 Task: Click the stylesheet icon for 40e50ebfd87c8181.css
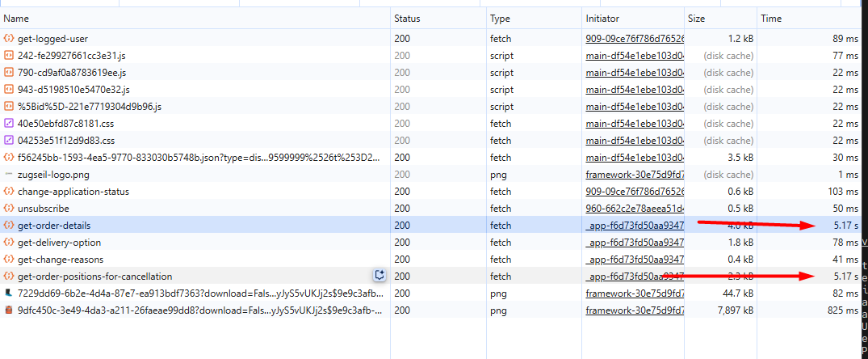[x=9, y=124]
